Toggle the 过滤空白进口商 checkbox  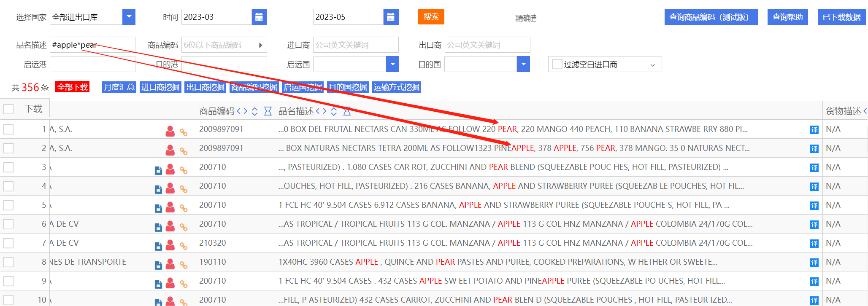click(557, 64)
